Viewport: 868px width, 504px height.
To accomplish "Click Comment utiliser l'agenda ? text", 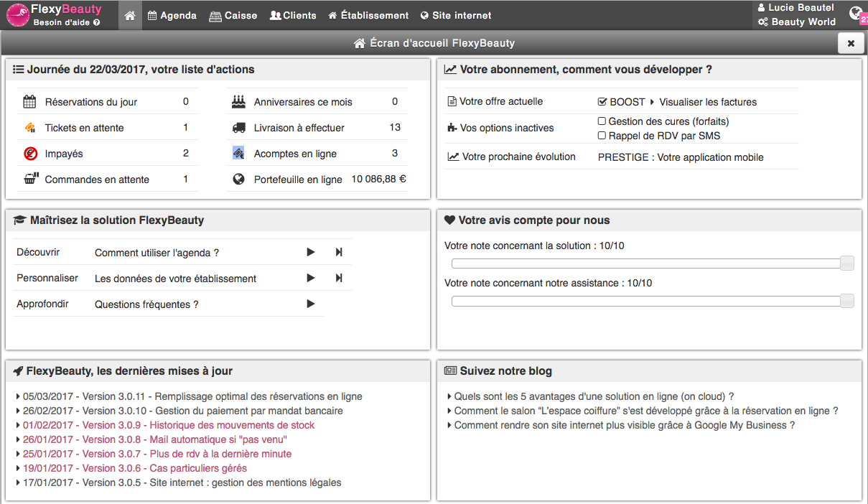I will click(x=157, y=253).
